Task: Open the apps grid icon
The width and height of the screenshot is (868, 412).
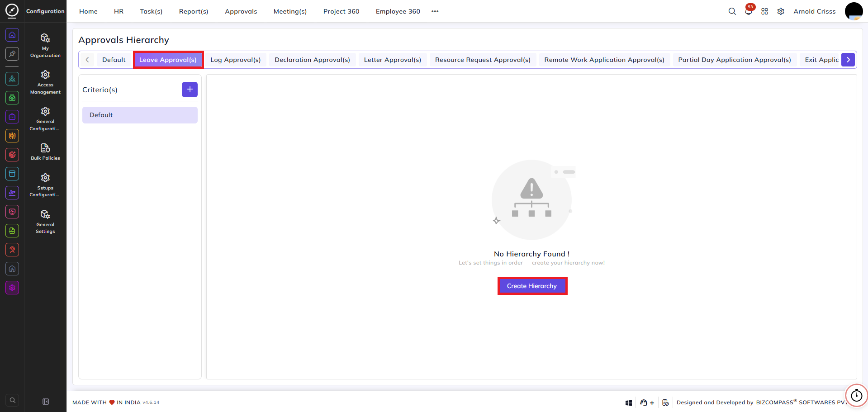Action: 765,11
